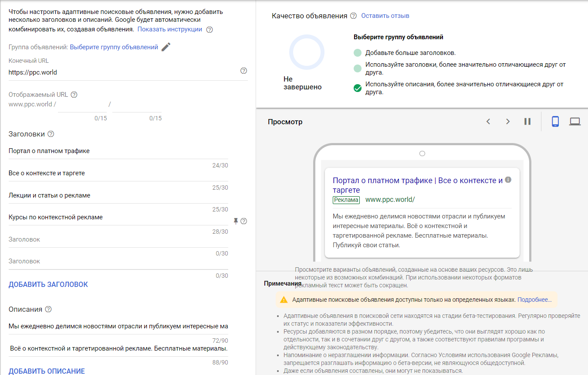Switch preview to mobile view

pyautogui.click(x=555, y=122)
